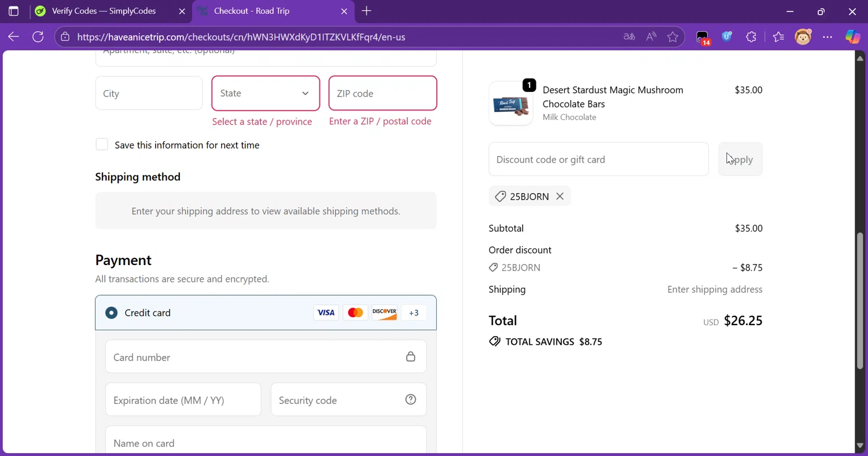Click the Discover card logo
This screenshot has width=868, height=456.
point(384,312)
